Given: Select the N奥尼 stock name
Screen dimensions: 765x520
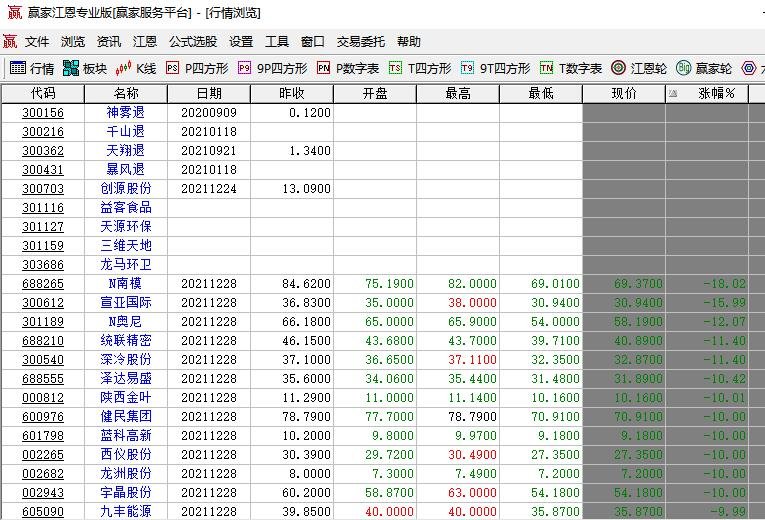Looking at the screenshot, I should tap(125, 321).
